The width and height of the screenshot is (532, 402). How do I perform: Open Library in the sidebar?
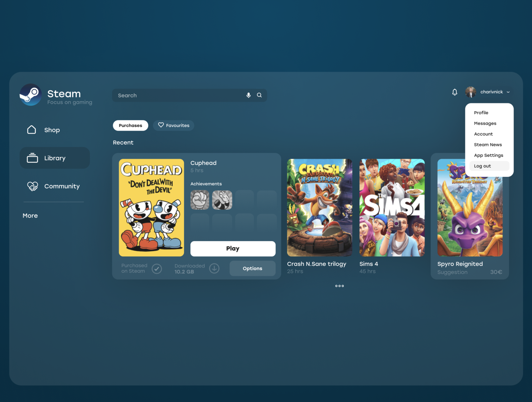55,158
